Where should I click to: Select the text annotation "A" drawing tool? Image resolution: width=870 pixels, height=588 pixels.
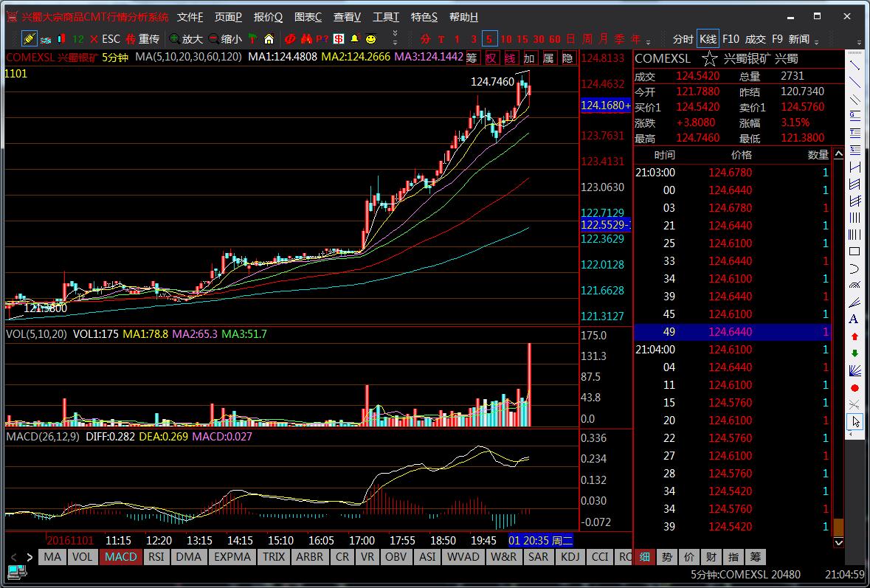855,319
